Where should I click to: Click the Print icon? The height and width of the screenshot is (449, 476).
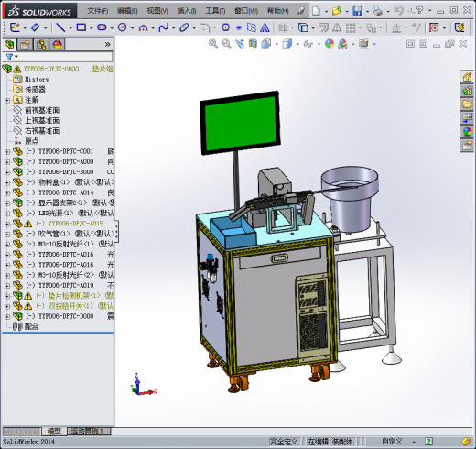click(x=378, y=11)
